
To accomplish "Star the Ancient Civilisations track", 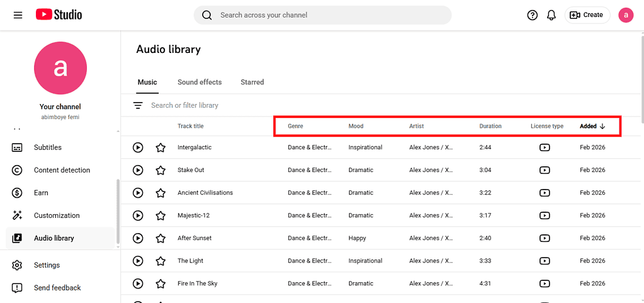I will 161,193.
